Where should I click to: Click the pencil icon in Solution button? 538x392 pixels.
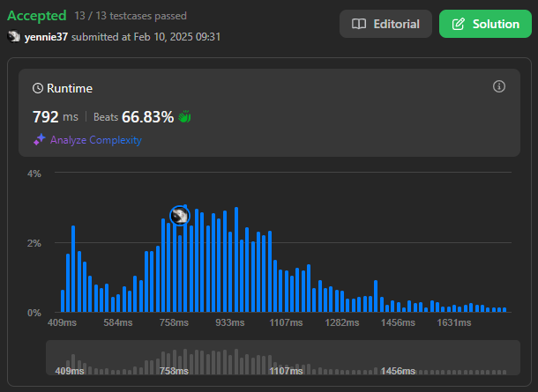click(459, 24)
